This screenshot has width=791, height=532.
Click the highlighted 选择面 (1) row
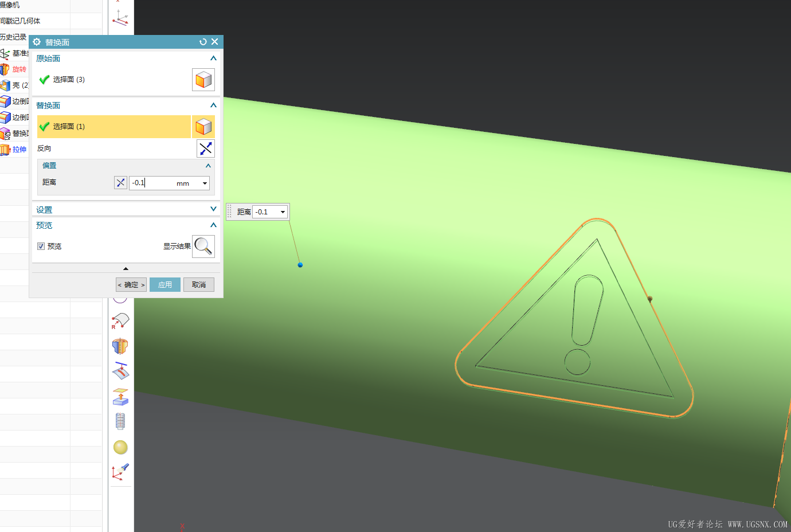click(x=114, y=127)
